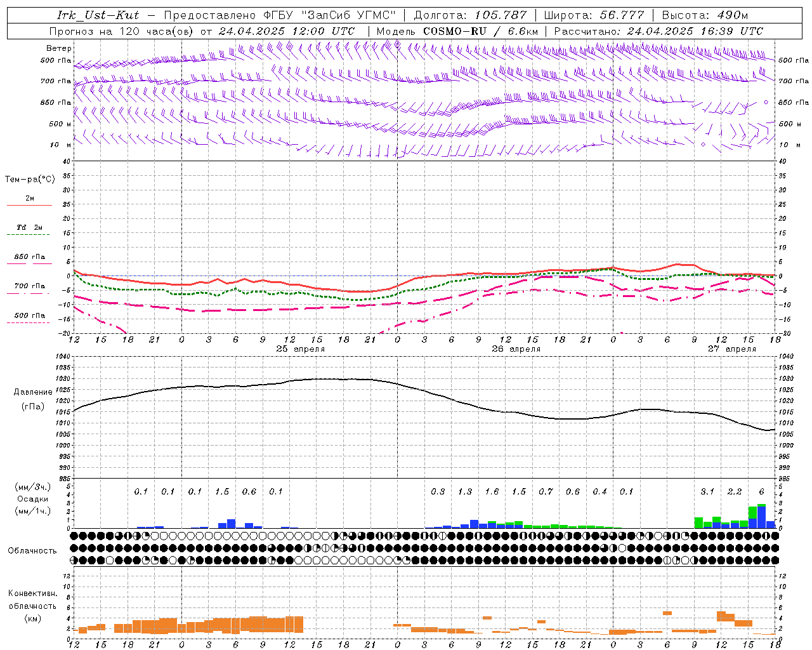Click the red 2м temperature legend line
This screenshot has width=812, height=650.
(x=29, y=205)
